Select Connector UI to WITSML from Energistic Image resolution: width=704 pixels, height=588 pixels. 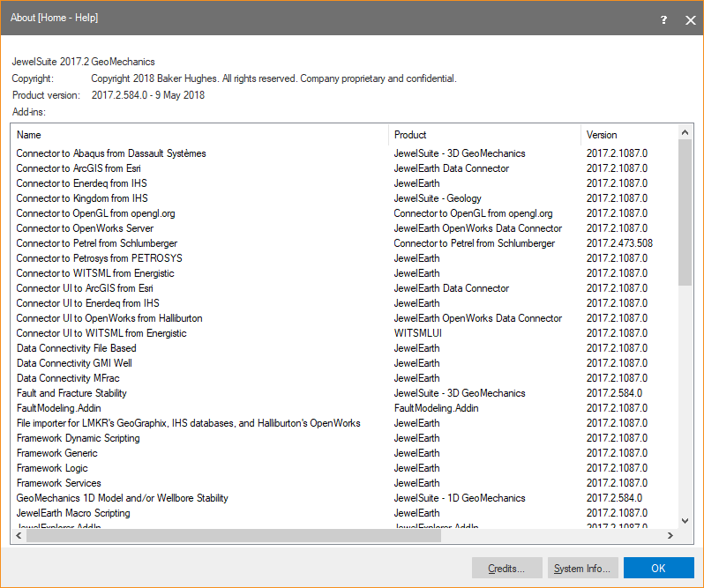(101, 333)
